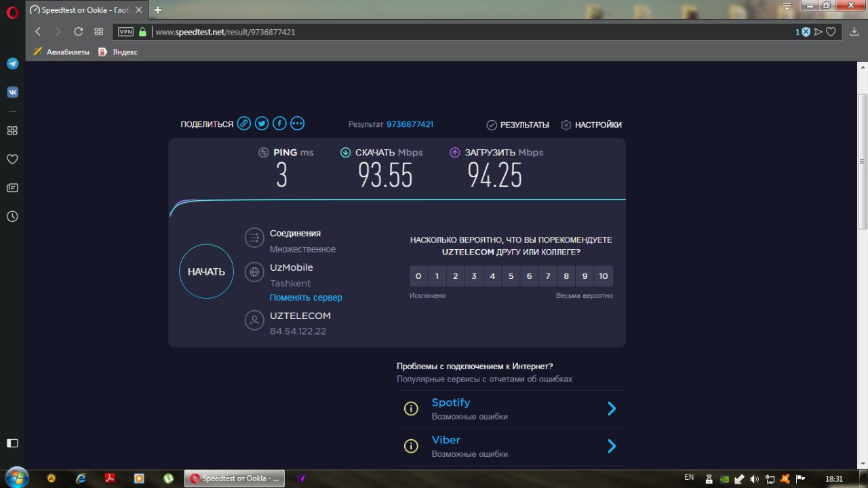Open Bookmarks heart in the sidebar
The image size is (868, 488).
coord(12,159)
